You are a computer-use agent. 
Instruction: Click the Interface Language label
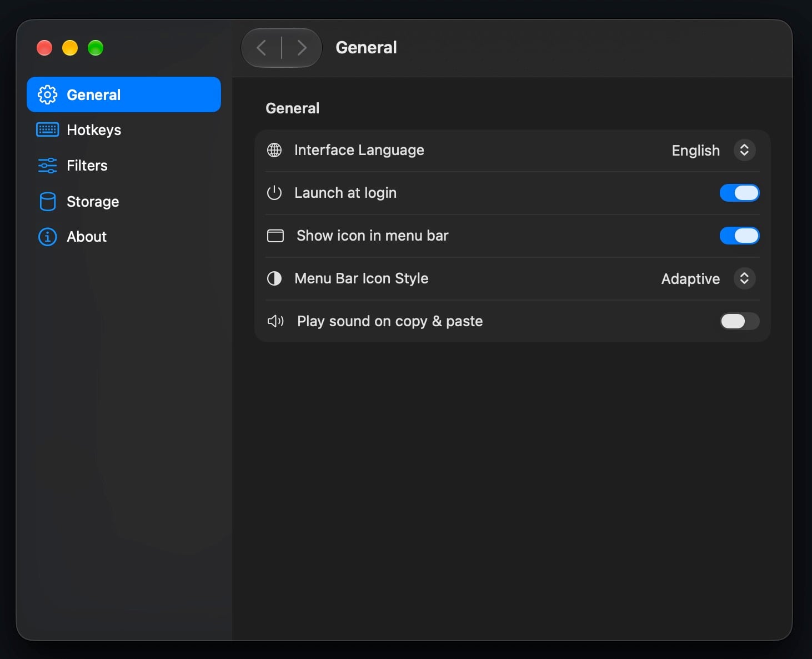(x=359, y=150)
